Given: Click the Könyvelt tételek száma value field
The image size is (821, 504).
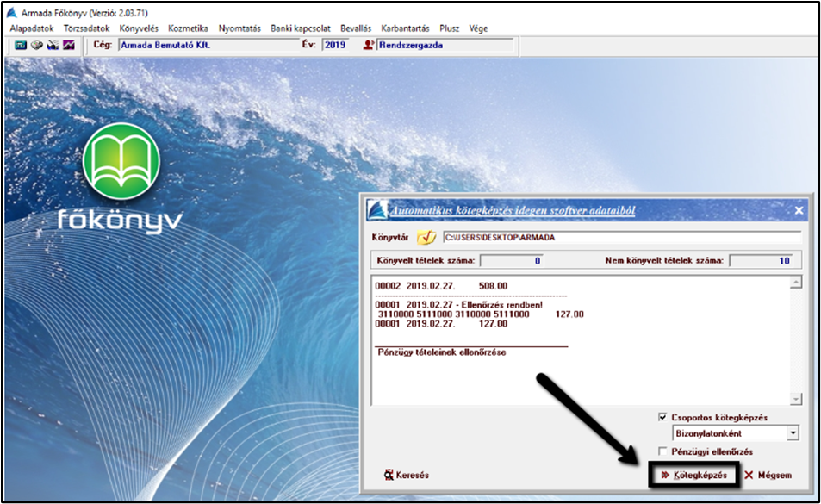Looking at the screenshot, I should click(x=512, y=261).
